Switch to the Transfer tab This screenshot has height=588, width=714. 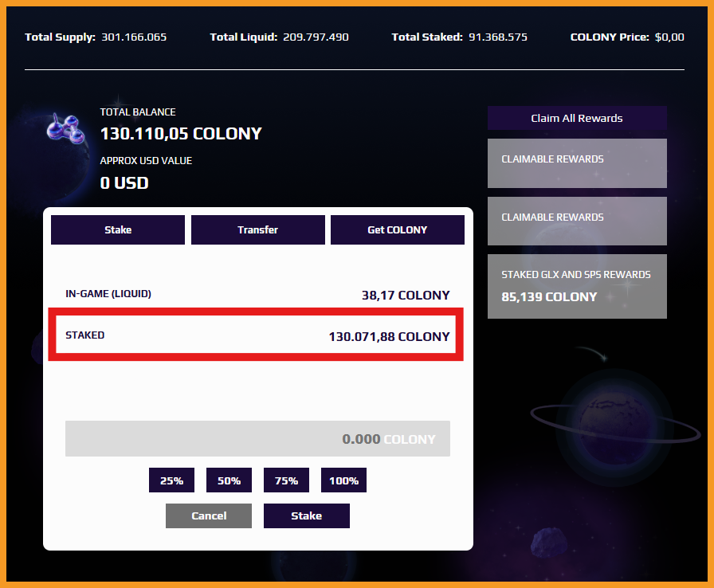257,229
